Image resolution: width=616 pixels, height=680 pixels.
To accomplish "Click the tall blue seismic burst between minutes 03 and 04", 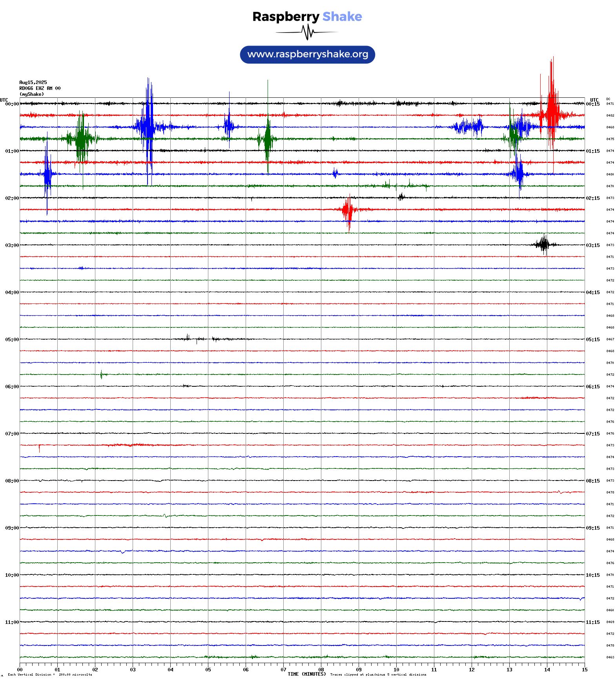I will pyautogui.click(x=148, y=126).
